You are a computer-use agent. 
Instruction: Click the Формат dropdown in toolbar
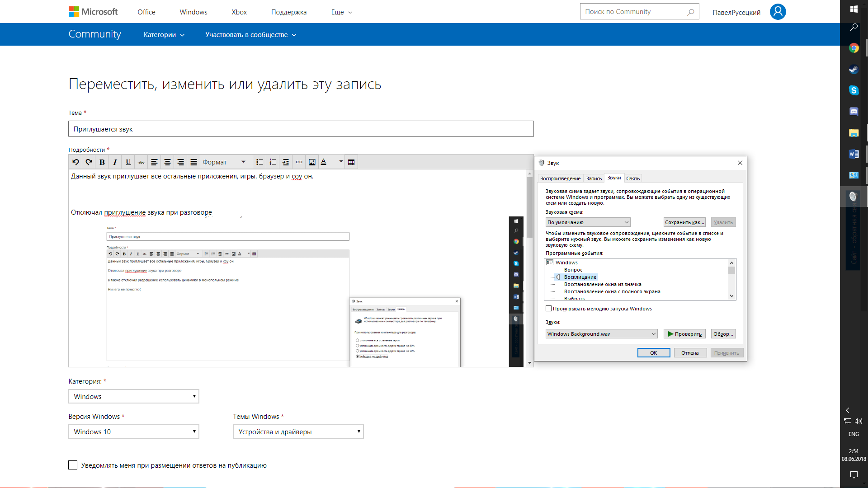(224, 161)
